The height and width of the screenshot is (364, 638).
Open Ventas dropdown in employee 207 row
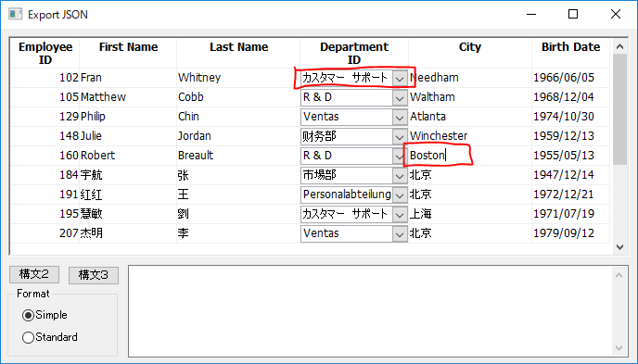tap(400, 234)
